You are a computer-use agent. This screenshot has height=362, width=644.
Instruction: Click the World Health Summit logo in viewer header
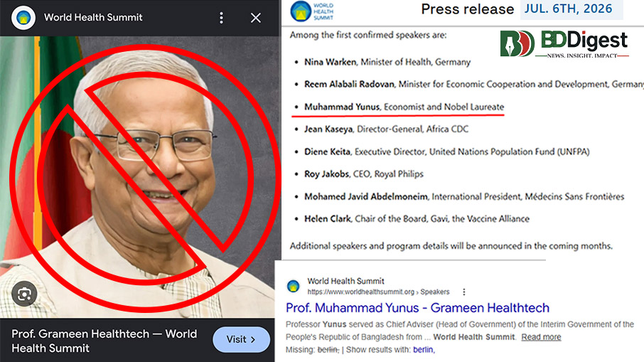(23, 18)
